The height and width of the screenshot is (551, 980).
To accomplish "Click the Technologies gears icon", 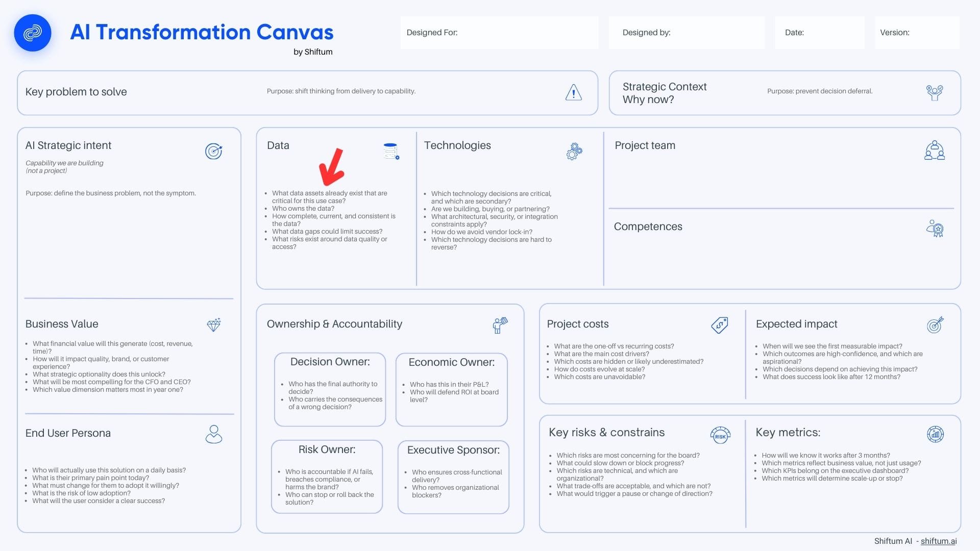I will pos(574,152).
